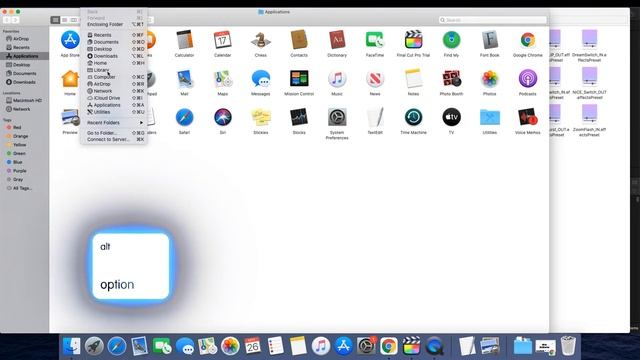Image resolution: width=640 pixels, height=360 pixels.
Task: Open the Home app icon in Applications grid
Action: click(70, 79)
